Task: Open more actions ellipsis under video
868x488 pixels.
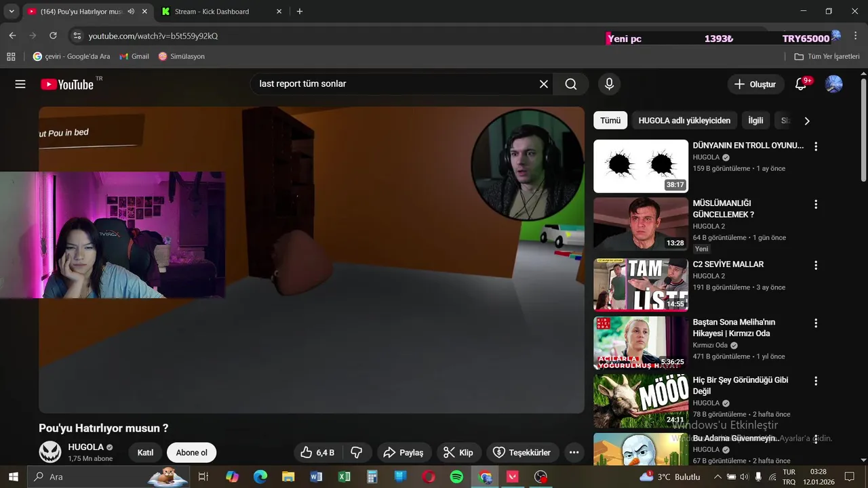Action: 574,452
